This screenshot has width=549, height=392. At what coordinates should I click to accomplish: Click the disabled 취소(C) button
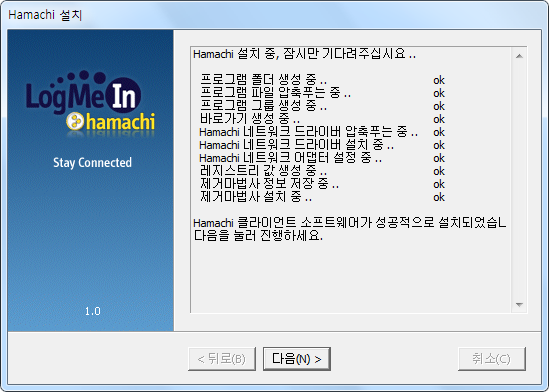(492, 359)
